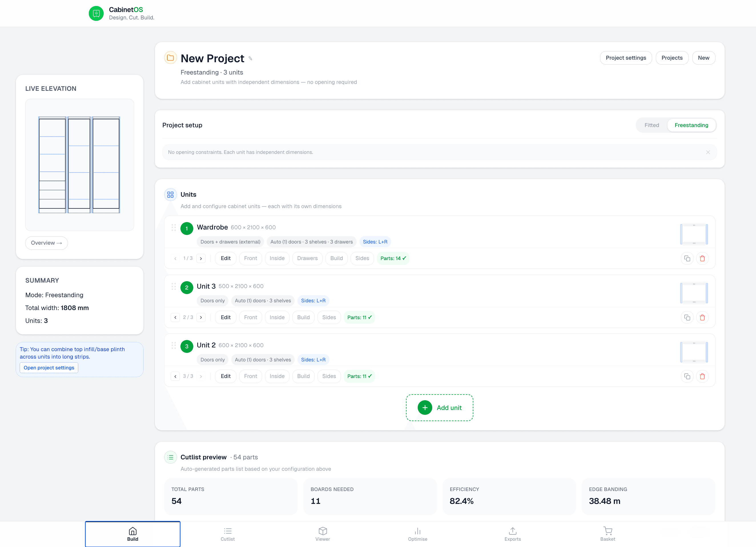Open the Projects list button

[672, 58]
